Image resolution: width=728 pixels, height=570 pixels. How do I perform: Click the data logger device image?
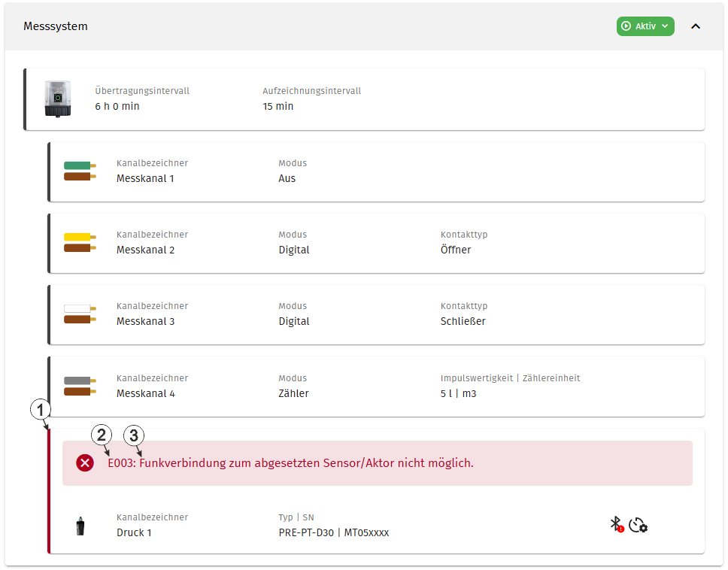(x=58, y=99)
